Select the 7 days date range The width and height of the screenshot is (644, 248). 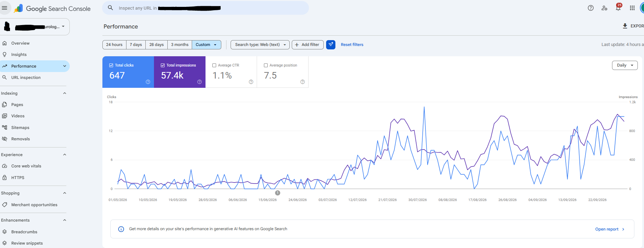tap(136, 45)
